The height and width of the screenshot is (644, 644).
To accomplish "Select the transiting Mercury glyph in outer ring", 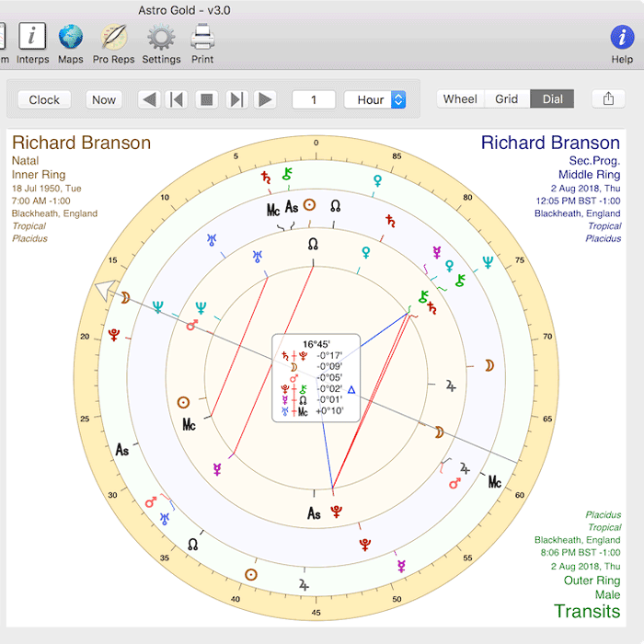I will [402, 567].
